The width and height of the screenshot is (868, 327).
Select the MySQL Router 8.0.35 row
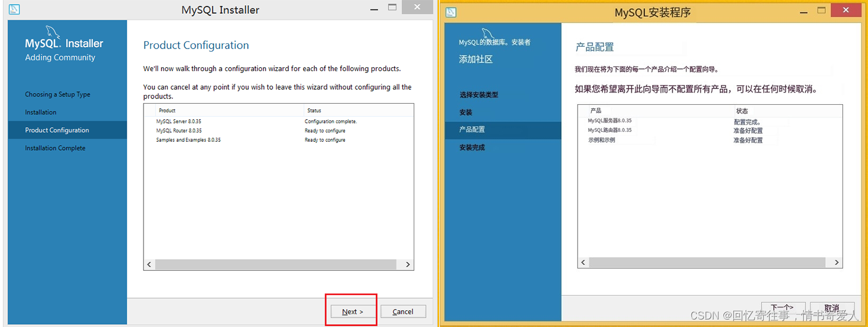[x=279, y=131]
